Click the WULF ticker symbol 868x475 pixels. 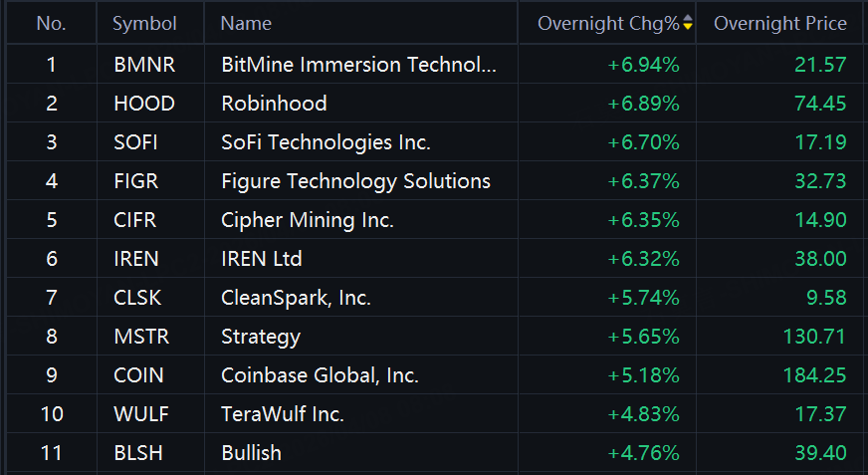pyautogui.click(x=141, y=414)
